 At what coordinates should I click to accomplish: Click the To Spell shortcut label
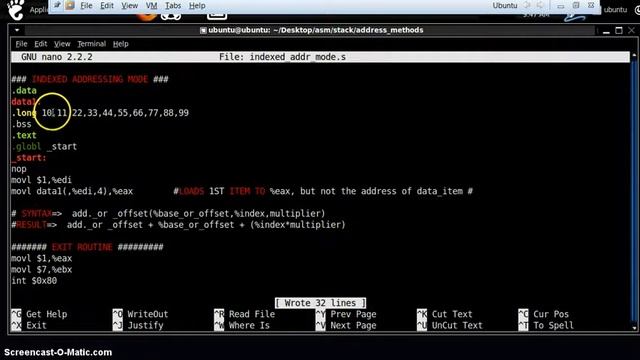point(553,326)
